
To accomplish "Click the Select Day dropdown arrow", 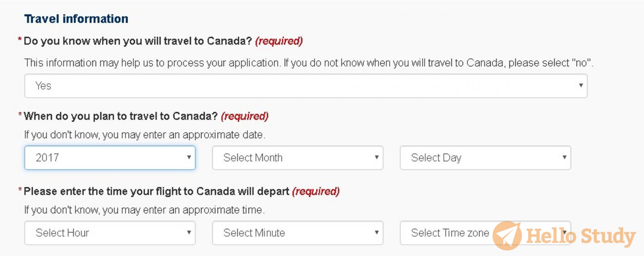I will (565, 157).
